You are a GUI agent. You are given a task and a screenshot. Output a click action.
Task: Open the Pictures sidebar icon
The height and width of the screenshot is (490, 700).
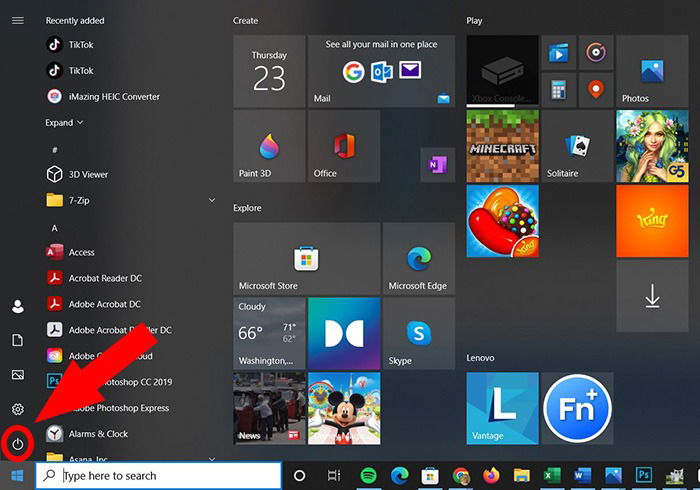[17, 374]
